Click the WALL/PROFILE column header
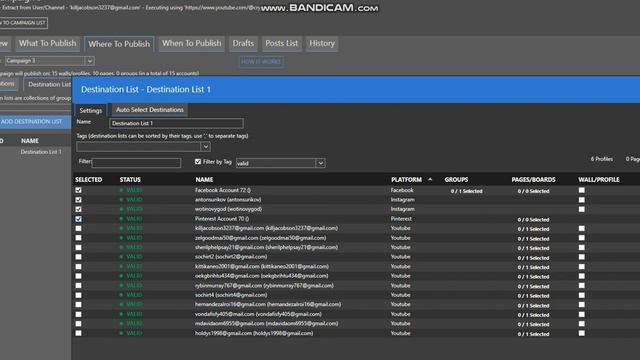The image size is (640, 360). (x=599, y=180)
